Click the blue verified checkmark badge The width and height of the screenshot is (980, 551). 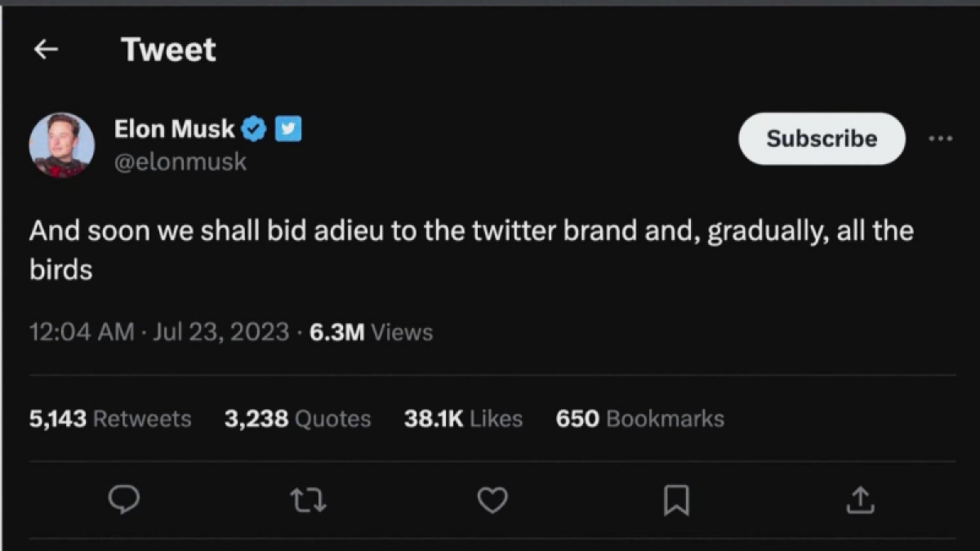click(255, 129)
